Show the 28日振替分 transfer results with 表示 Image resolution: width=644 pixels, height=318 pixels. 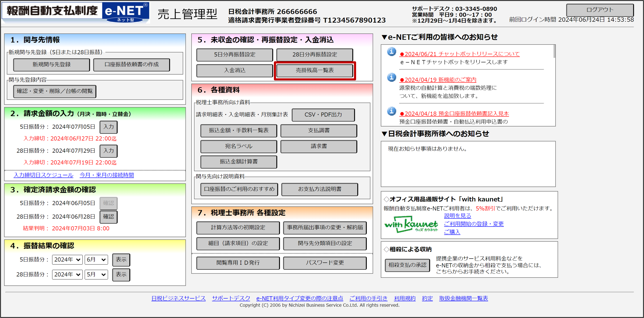[x=121, y=275]
